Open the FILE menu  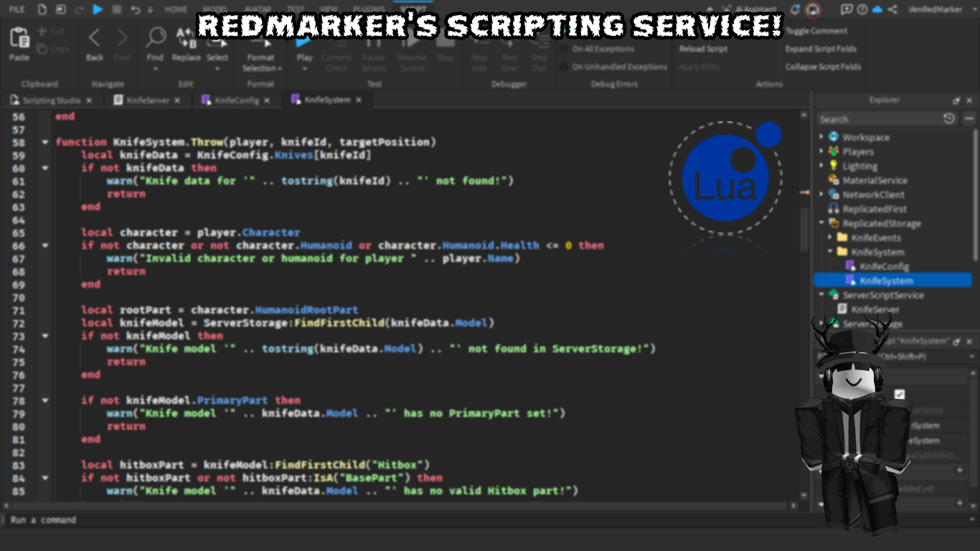point(17,9)
